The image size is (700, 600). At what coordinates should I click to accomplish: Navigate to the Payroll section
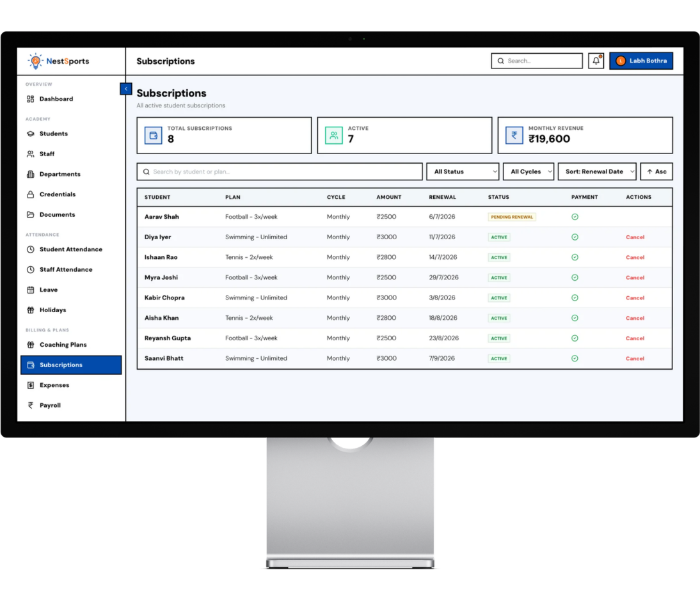click(x=71, y=406)
